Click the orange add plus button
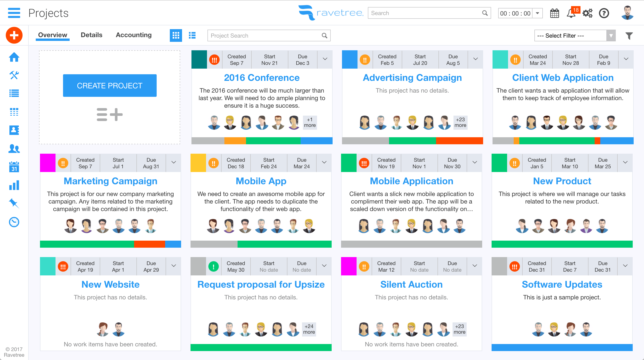This screenshot has width=644, height=360. point(14,35)
